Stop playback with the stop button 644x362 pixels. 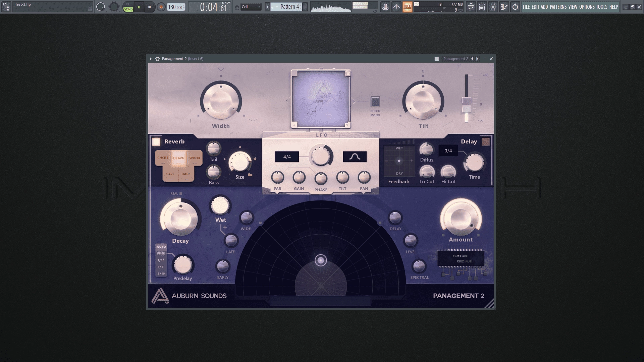[x=150, y=7]
